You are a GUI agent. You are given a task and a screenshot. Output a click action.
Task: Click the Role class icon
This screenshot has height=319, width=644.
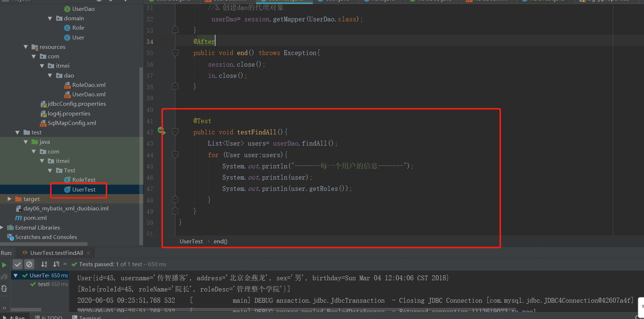67,28
